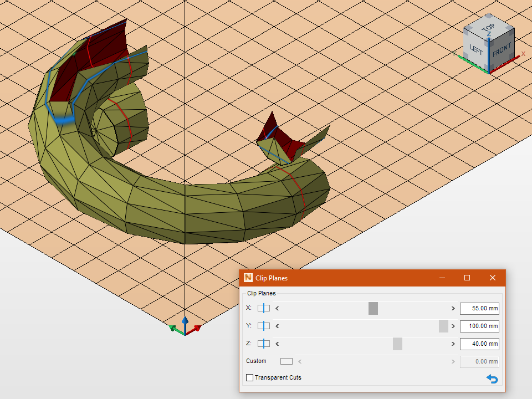The height and width of the screenshot is (399, 532).
Task: Click the Netfabb icon in Clip Planes title bar
Action: tap(248, 278)
